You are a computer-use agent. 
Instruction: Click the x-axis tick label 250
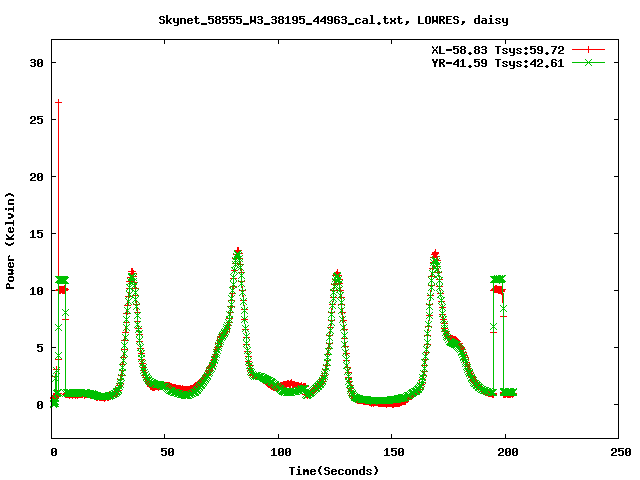coord(620,452)
